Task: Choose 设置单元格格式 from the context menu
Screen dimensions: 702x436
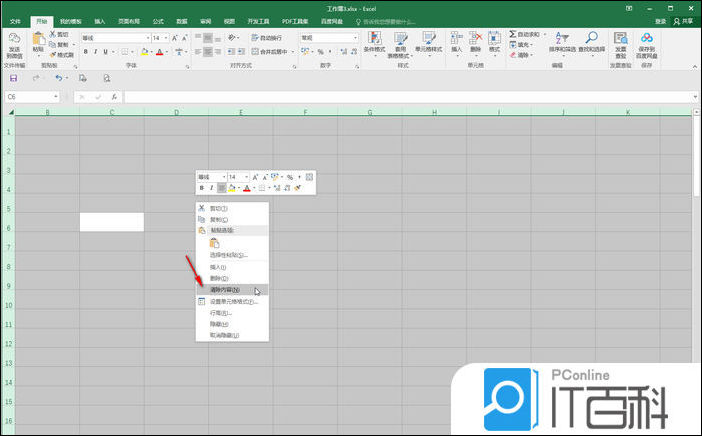Action: 232,301
